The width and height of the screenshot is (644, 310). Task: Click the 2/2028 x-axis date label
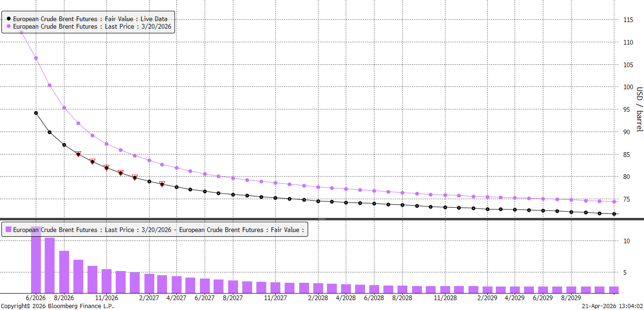(318, 298)
